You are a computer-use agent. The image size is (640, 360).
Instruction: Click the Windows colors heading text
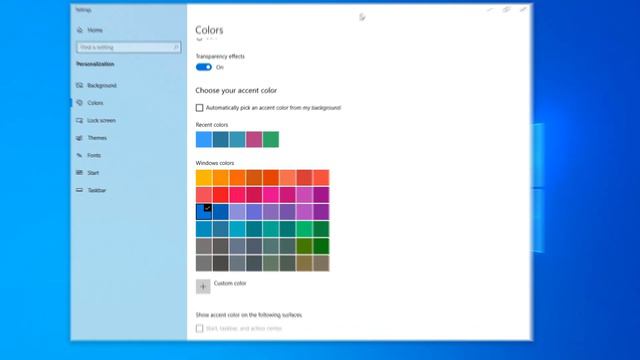pyautogui.click(x=215, y=163)
